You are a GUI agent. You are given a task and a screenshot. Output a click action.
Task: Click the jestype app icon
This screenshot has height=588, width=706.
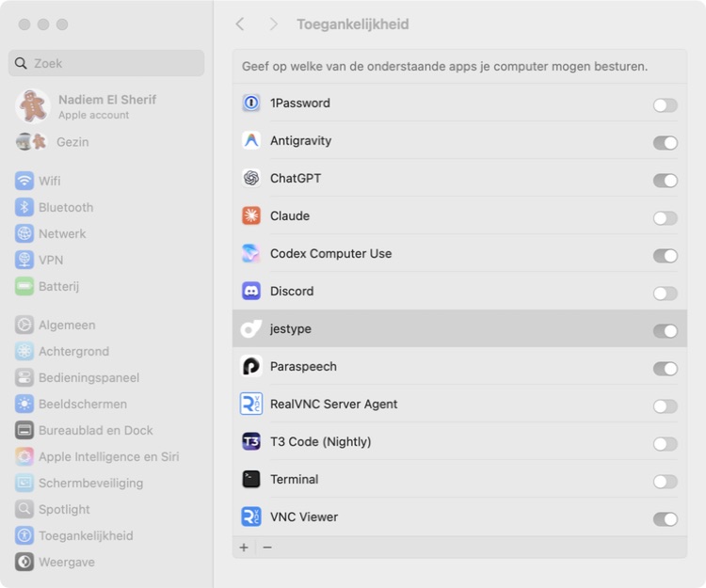(x=251, y=329)
